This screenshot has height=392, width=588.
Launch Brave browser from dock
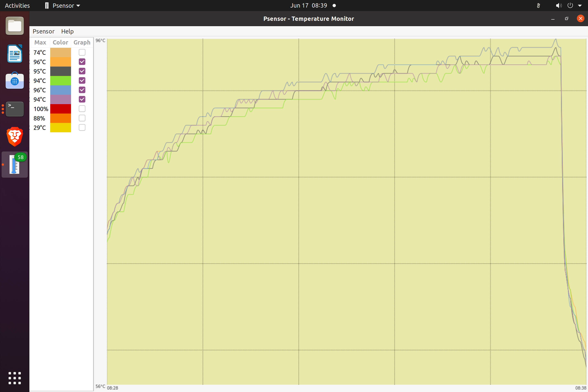pyautogui.click(x=15, y=137)
